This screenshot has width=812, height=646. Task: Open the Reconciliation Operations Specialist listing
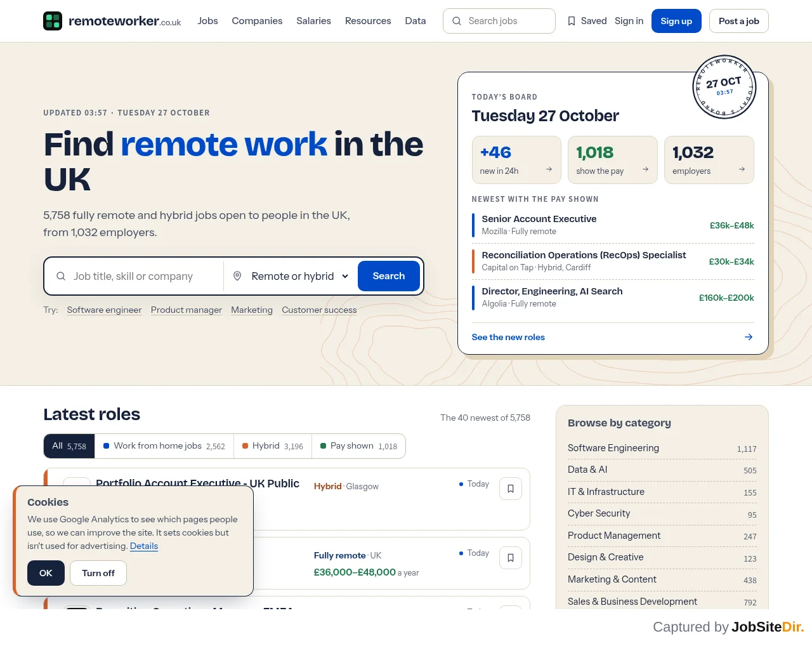613,261
